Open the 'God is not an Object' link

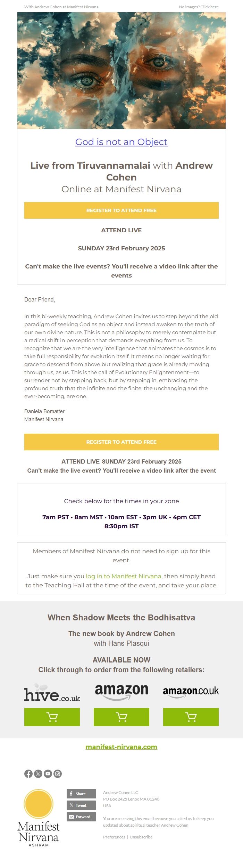click(121, 142)
